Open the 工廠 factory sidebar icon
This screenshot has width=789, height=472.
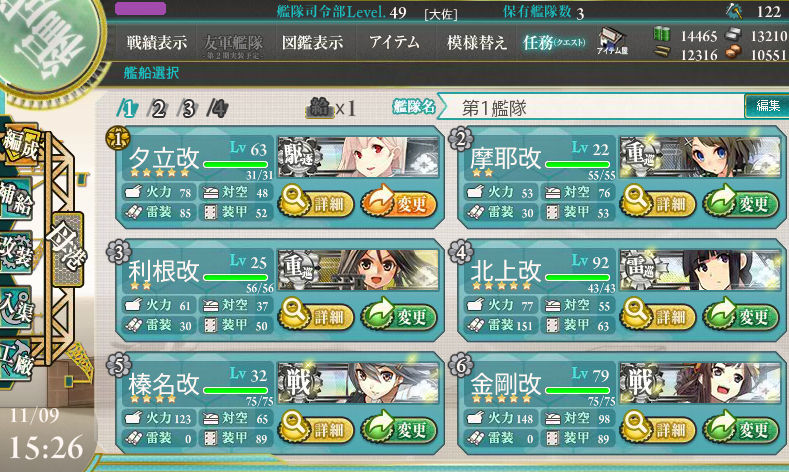(x=16, y=360)
